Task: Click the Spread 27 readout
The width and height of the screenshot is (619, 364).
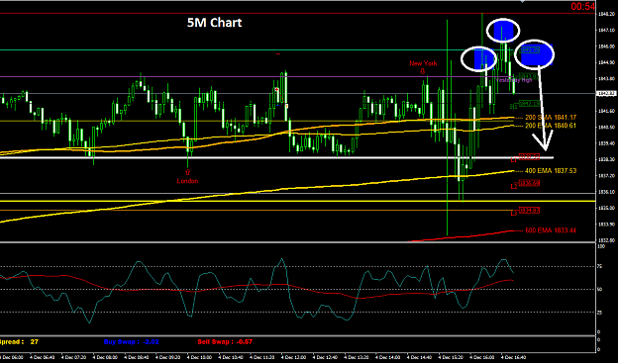Action: click(19, 342)
